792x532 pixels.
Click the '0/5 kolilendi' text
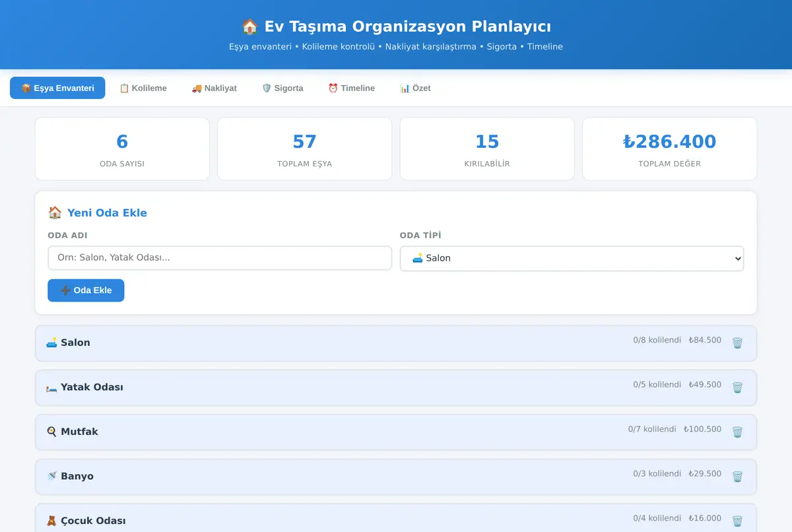pos(657,385)
